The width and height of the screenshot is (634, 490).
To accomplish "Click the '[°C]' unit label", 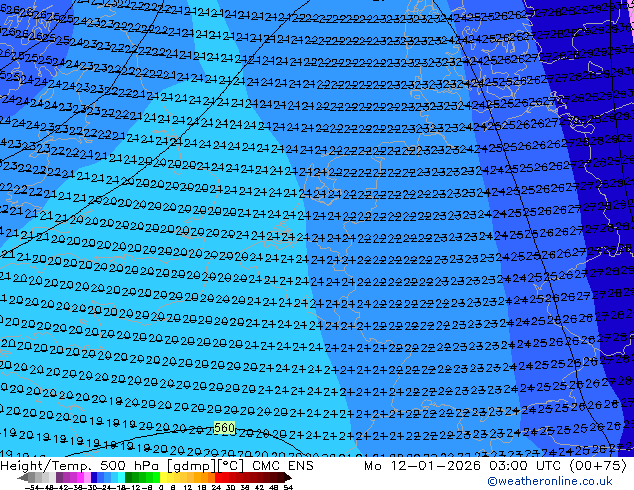I will pyautogui.click(x=230, y=466).
